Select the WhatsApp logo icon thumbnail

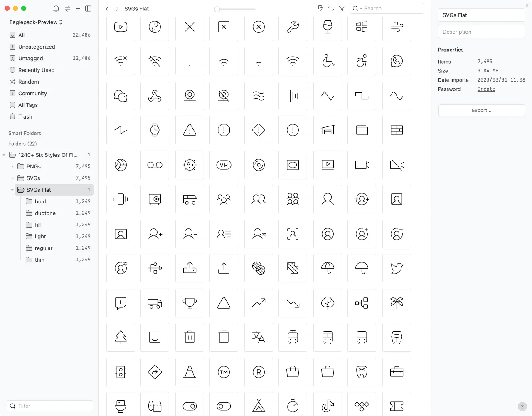[397, 61]
